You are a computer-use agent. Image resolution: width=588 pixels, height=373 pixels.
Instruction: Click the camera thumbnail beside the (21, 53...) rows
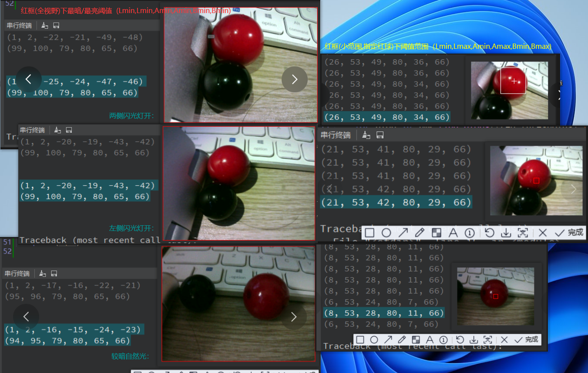point(536,180)
